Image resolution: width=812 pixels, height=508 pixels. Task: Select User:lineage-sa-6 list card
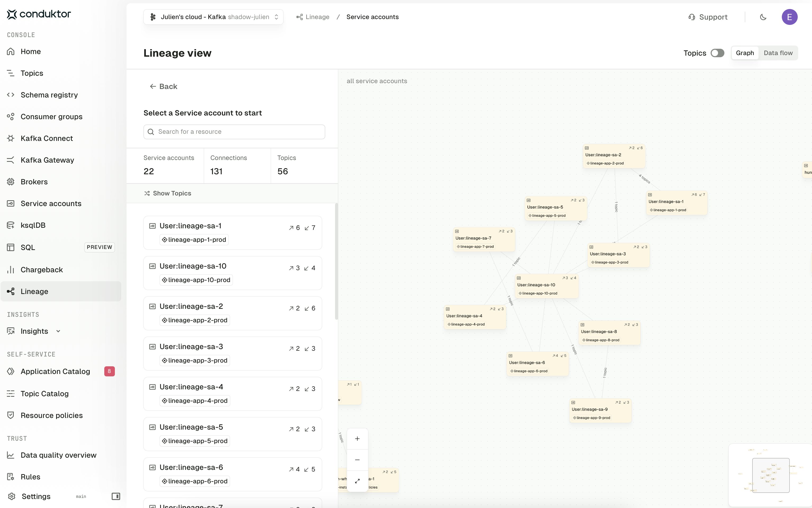coord(233,474)
